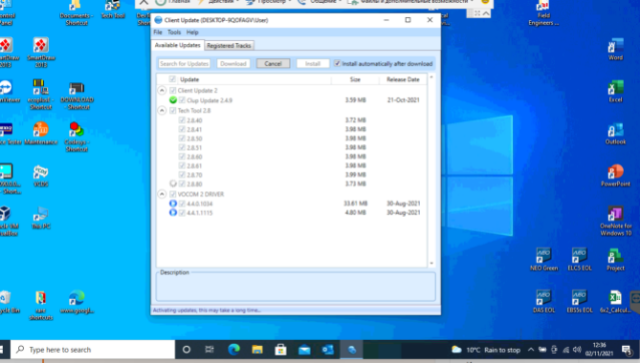This screenshot has width=640, height=363.
Task: Click the blue download icon next to 4.4.1.1115
Action: pos(173,212)
